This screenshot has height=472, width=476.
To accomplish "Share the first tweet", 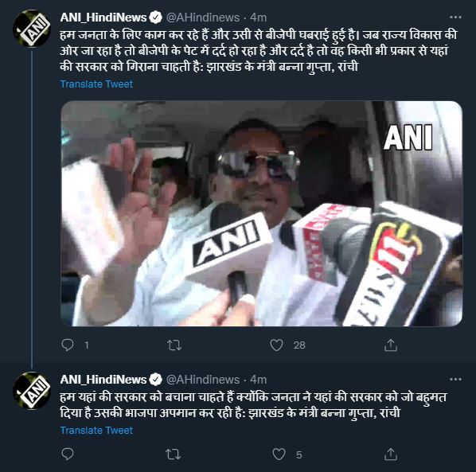I will click(390, 345).
